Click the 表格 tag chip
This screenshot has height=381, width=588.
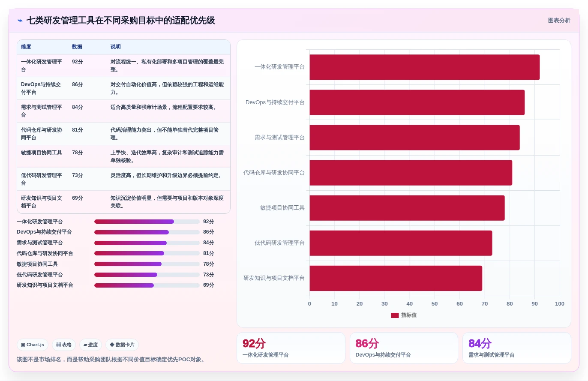pos(64,345)
